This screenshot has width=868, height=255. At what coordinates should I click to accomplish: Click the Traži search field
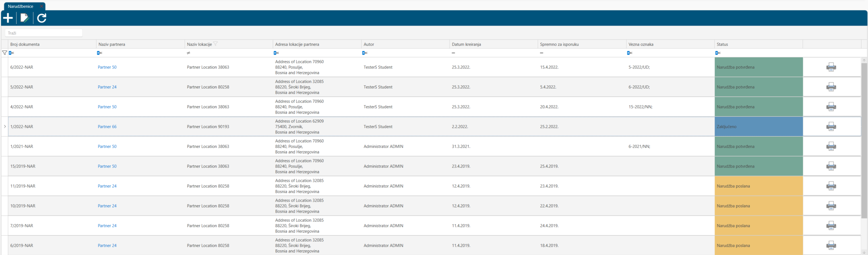pos(44,33)
